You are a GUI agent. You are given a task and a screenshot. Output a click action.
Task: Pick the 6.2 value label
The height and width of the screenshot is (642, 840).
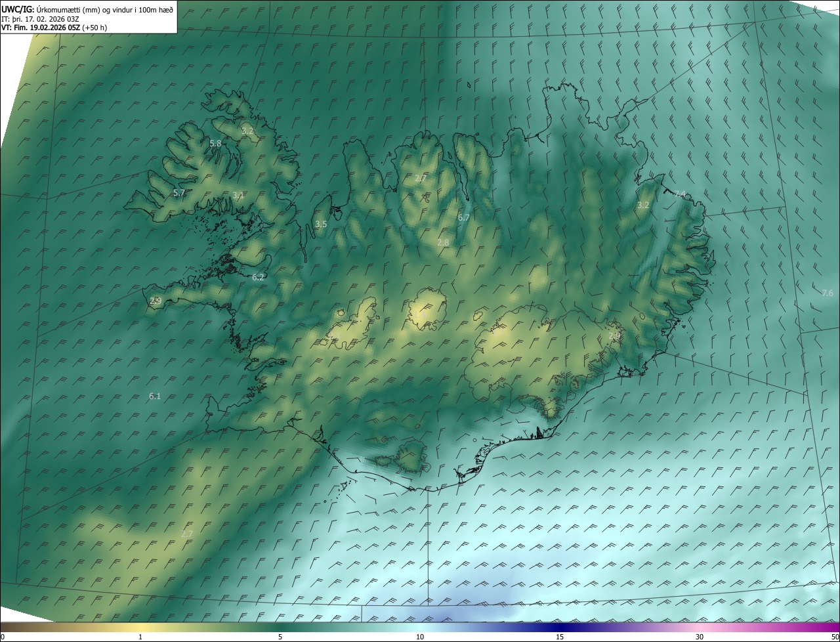(x=258, y=277)
